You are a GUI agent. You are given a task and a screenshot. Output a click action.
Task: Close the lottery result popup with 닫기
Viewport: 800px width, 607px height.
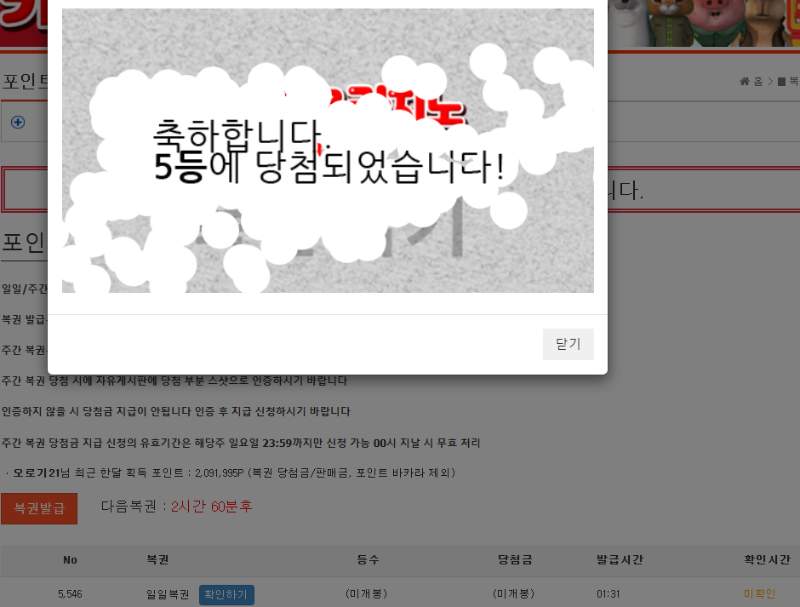(568, 344)
